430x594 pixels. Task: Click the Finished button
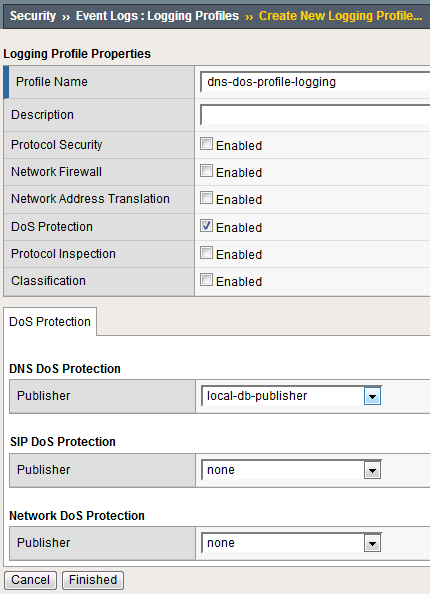click(93, 580)
